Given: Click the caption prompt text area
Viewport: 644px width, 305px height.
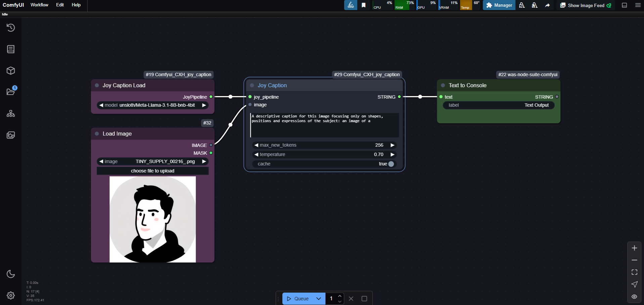Looking at the screenshot, I should click(x=325, y=125).
